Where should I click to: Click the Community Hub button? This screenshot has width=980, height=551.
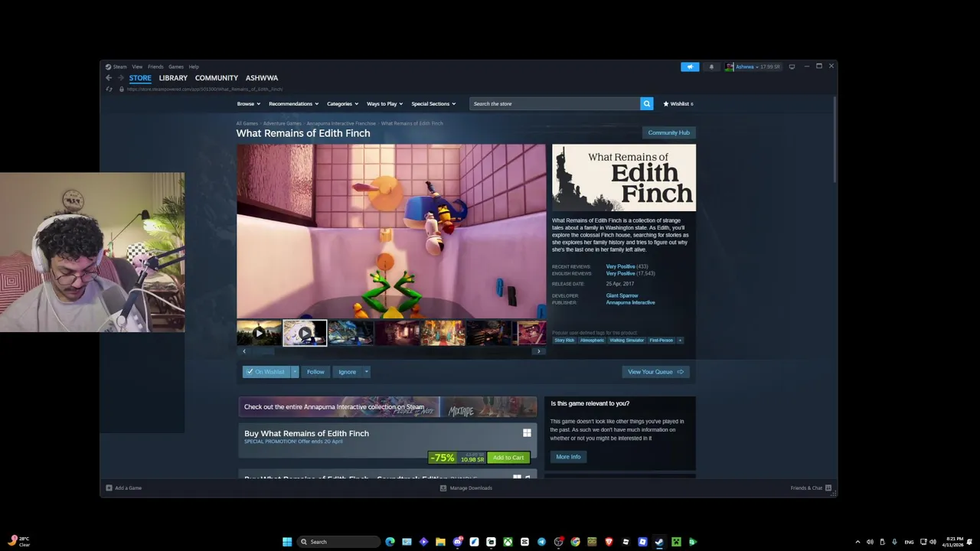pos(669,132)
